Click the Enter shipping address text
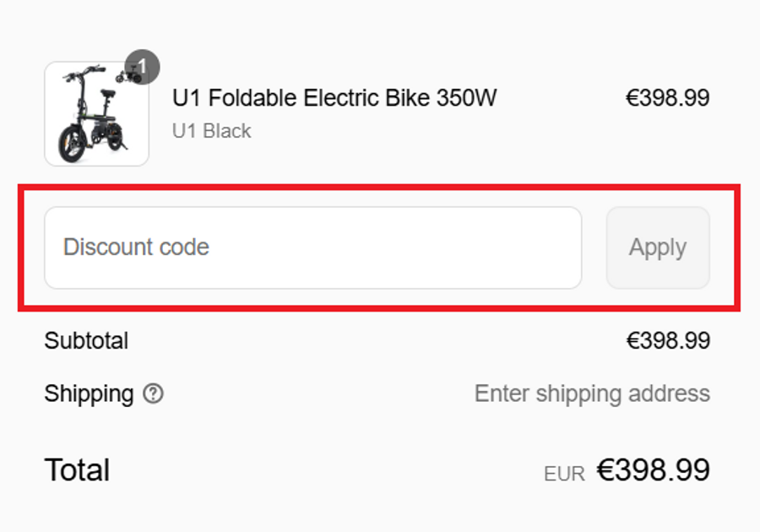Screen dimensions: 760x532 coord(592,394)
